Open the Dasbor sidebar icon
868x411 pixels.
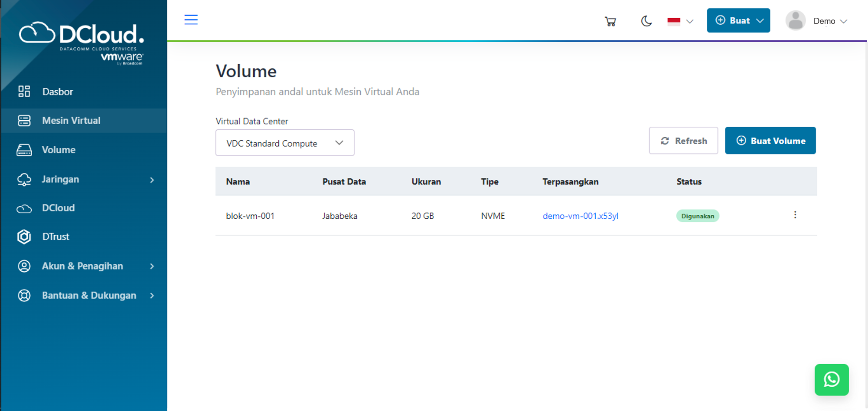24,92
